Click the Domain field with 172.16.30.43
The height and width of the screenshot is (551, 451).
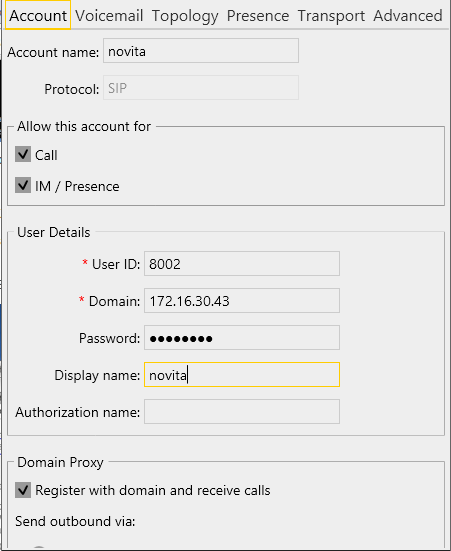tap(242, 300)
